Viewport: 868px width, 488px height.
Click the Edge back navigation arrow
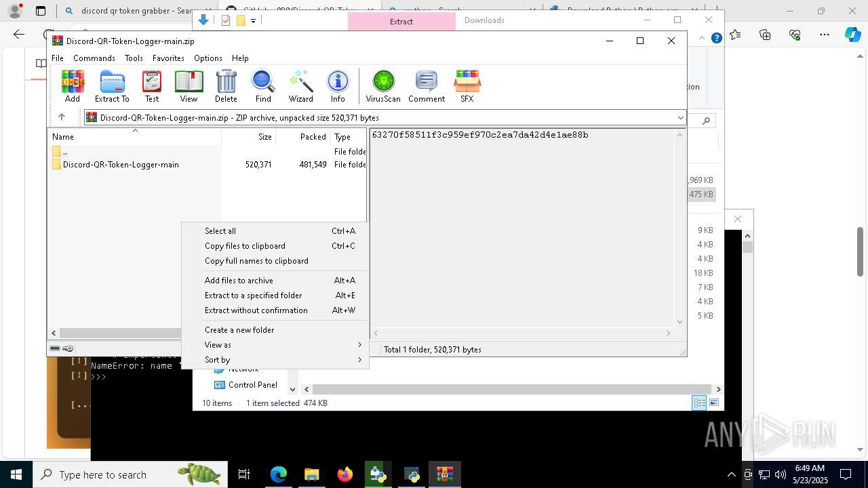click(19, 35)
